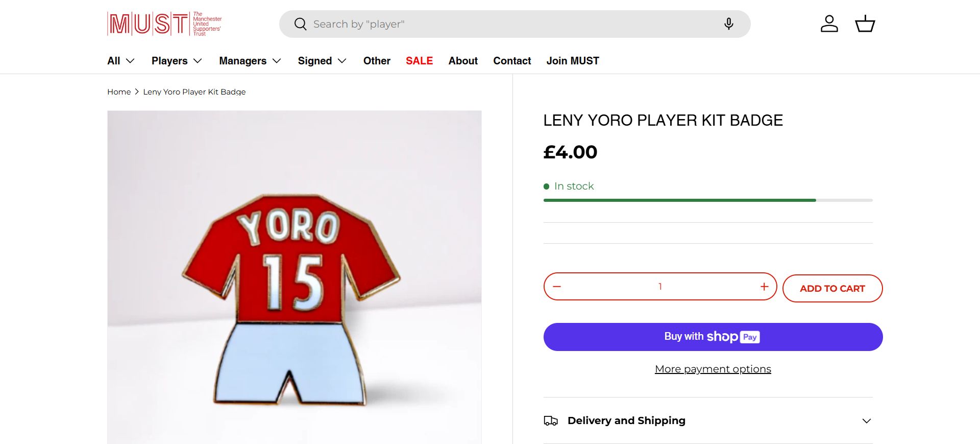Click Buy with Shop Pay button

click(713, 337)
